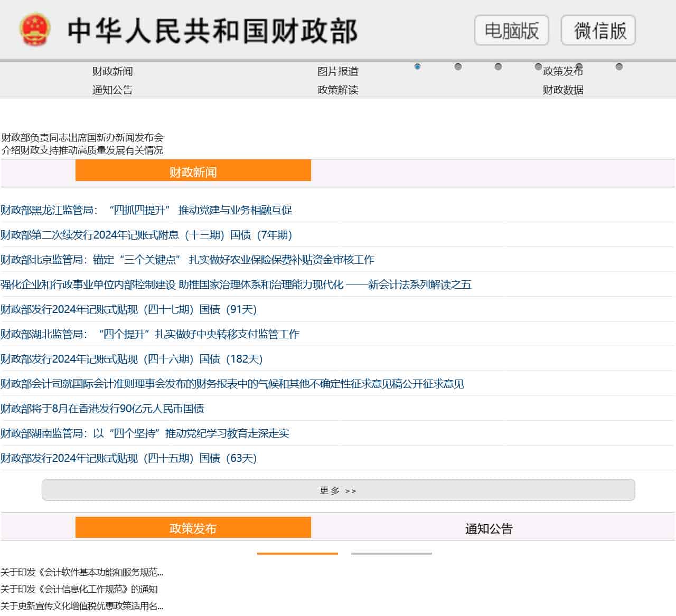Open 电脑版 (desktop version)
The image size is (676, 616).
tap(511, 31)
